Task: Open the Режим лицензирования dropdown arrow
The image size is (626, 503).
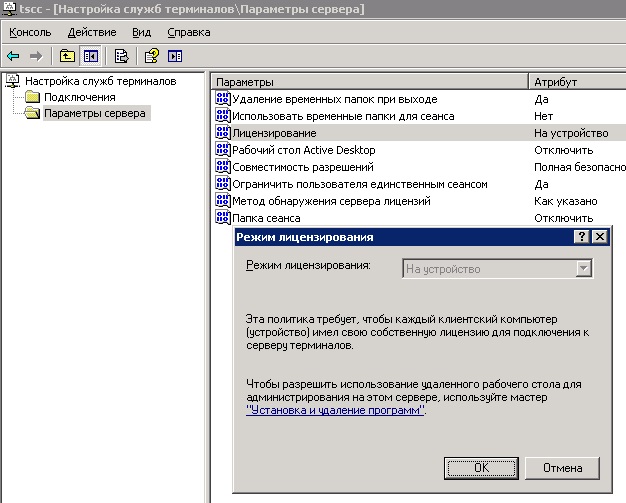Action: 584,268
